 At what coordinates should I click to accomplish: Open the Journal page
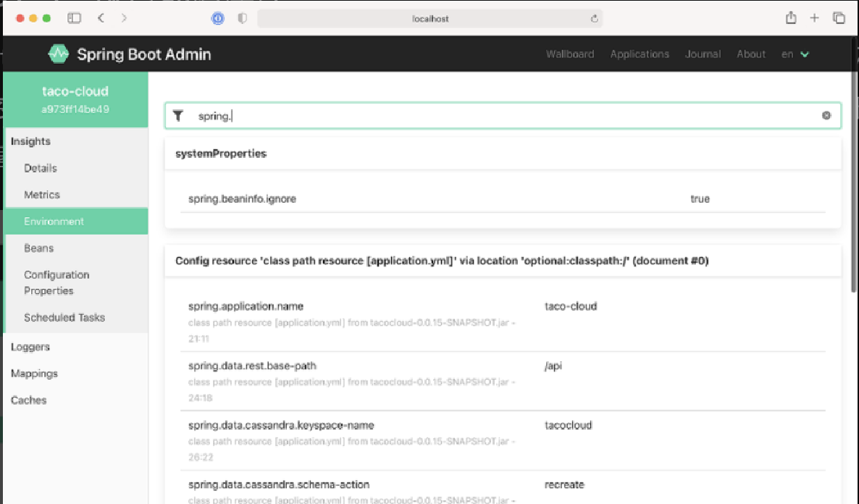tap(703, 54)
